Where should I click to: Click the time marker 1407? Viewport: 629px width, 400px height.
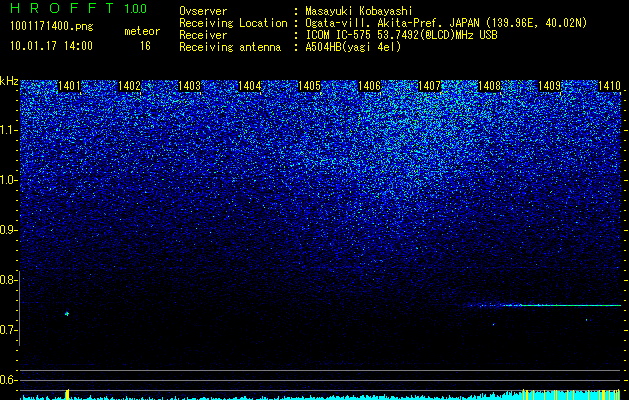[x=429, y=86]
